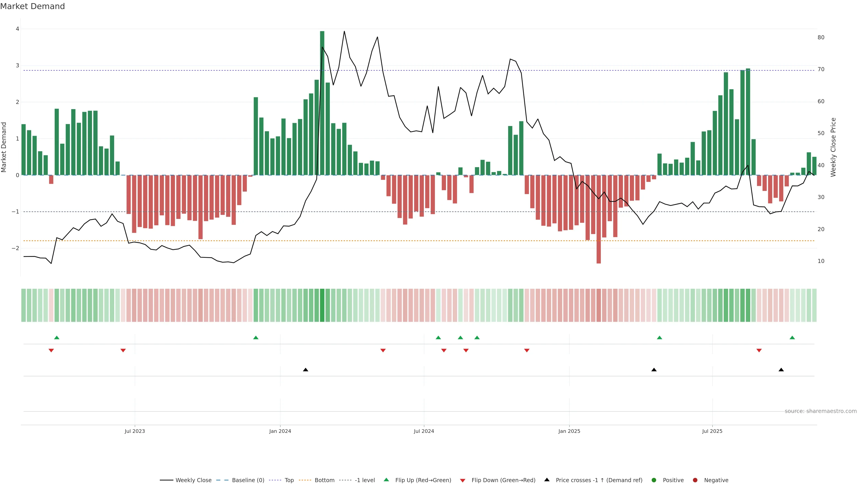This screenshot has height=488, width=868.
Task: Toggle Flip Down (Green→Red) legend icon
Action: [x=463, y=480]
